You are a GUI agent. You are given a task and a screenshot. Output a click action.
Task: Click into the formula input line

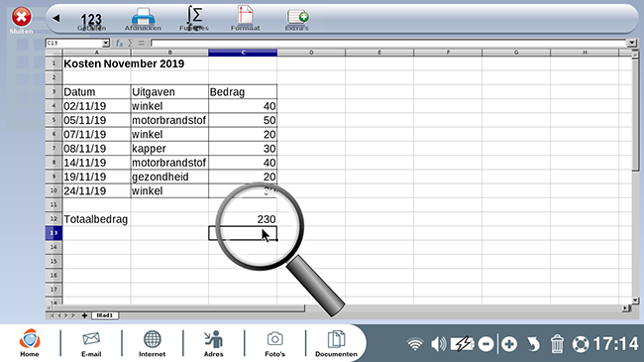[389, 44]
